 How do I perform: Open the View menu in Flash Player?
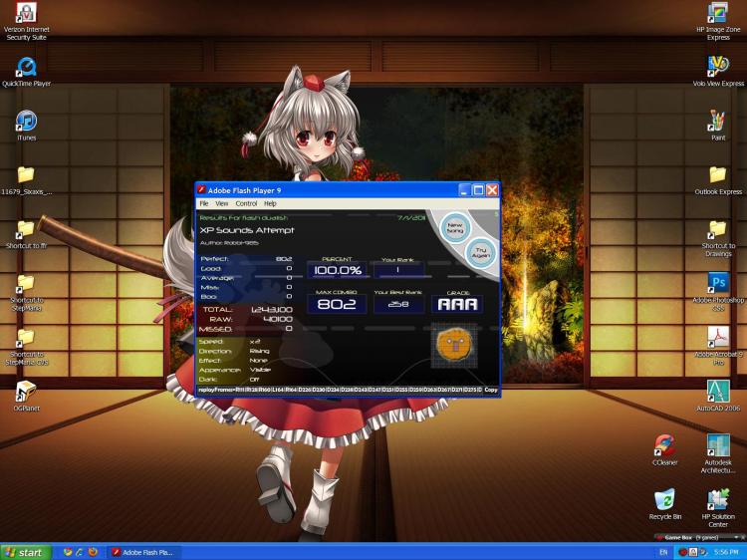click(221, 203)
